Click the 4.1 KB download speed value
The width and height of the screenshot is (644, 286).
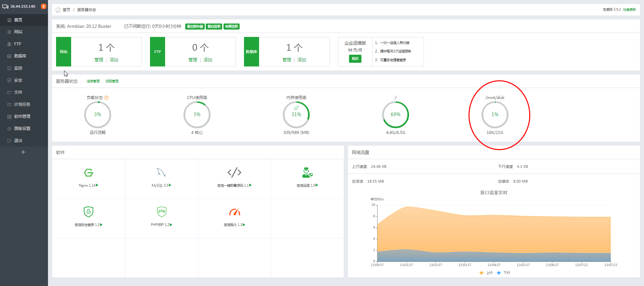point(522,166)
